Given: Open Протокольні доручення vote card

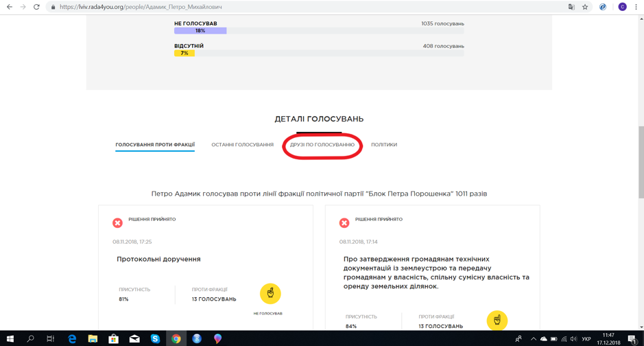Looking at the screenshot, I should pyautogui.click(x=158, y=259).
